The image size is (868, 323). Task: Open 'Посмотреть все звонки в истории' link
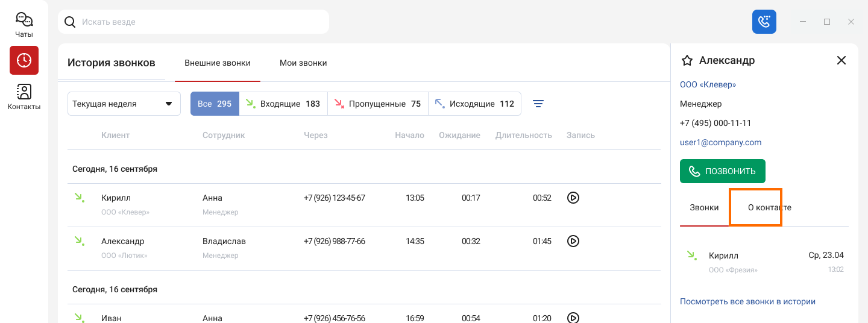[x=747, y=301]
